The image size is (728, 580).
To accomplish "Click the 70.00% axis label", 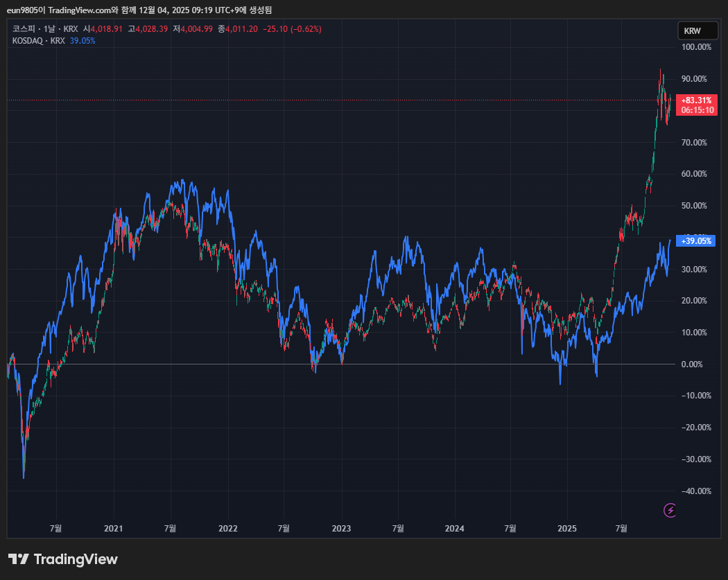I will 694,143.
